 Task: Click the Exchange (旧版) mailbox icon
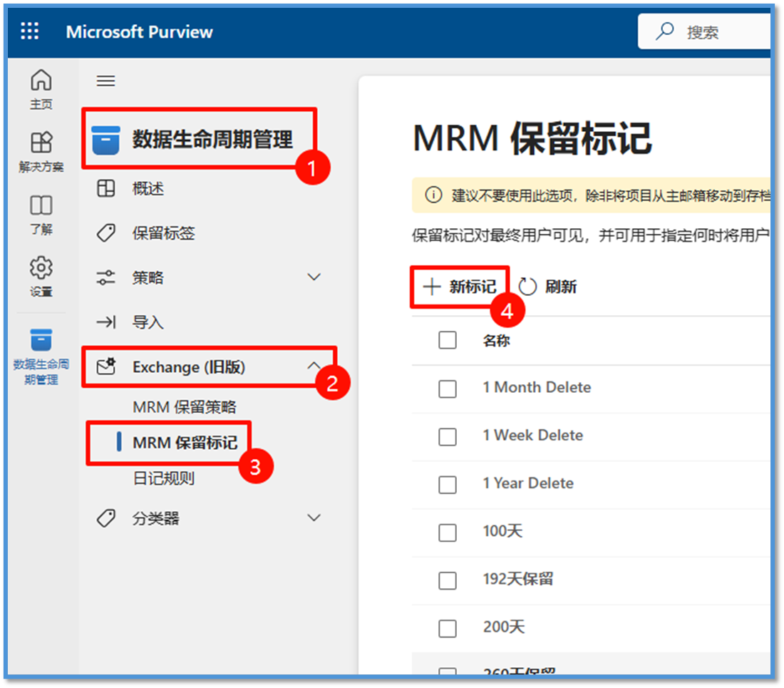click(106, 366)
